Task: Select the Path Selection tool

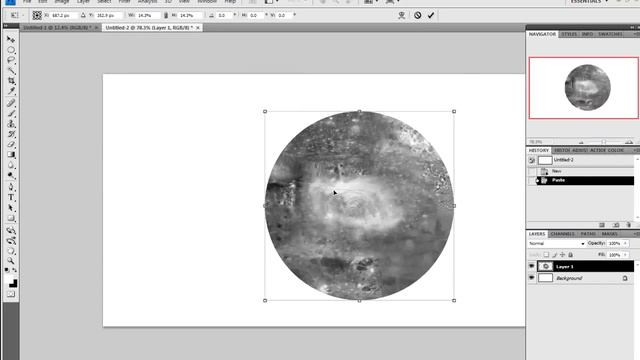Action: pos(11,208)
